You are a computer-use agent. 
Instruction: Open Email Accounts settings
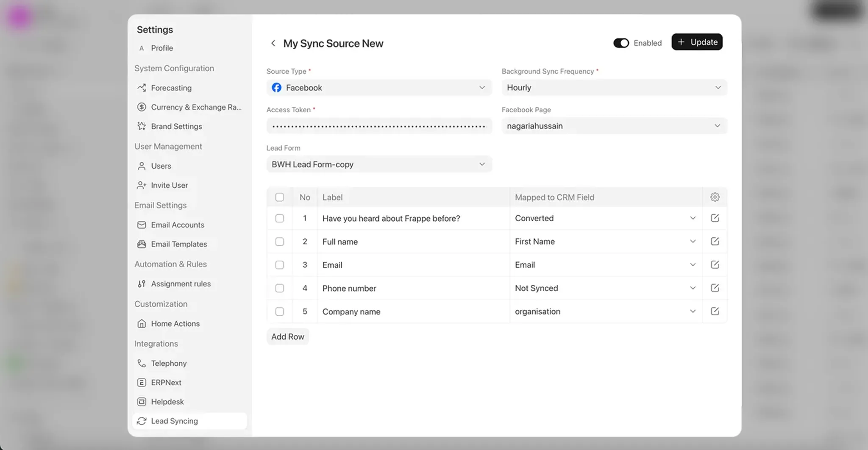[178, 225]
